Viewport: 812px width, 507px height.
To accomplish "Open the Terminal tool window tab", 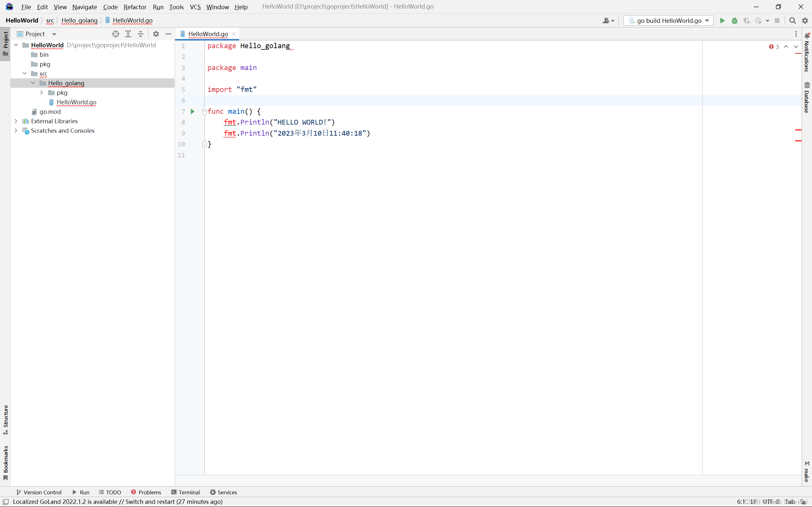I will [x=186, y=492].
